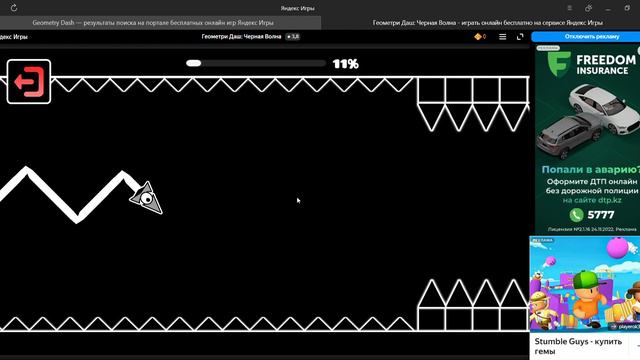Open the hamburger menu icon
Image resolution: width=640 pixels, height=360 pixels.
click(502, 37)
